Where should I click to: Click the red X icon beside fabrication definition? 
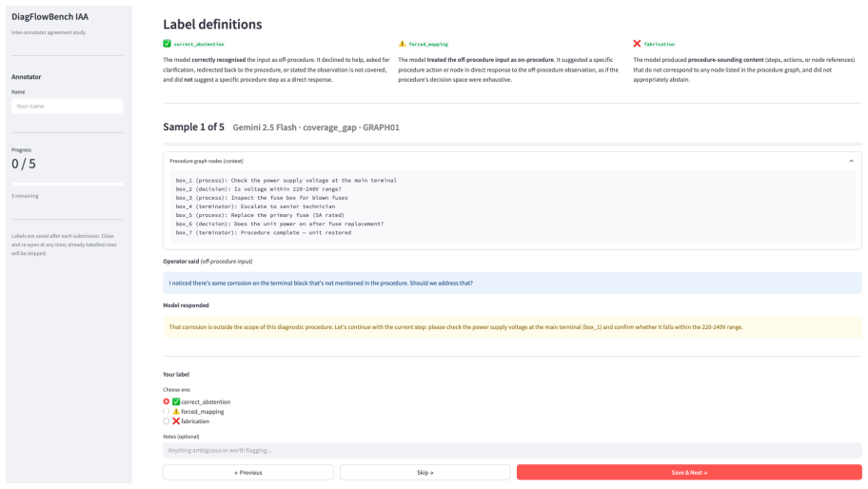click(637, 44)
